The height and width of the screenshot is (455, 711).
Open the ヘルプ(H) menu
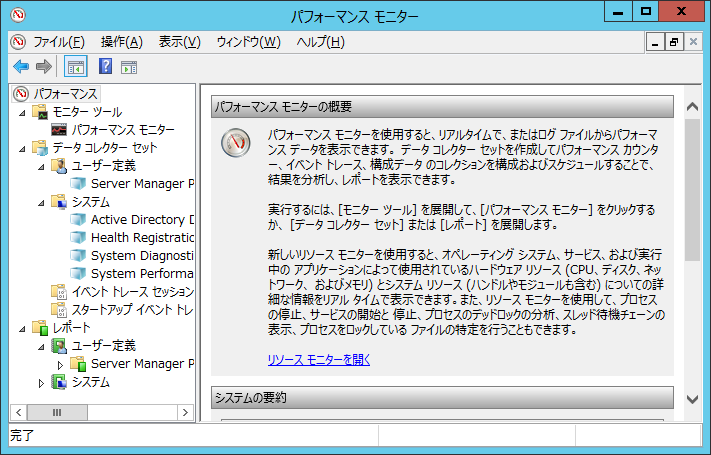pyautogui.click(x=321, y=42)
